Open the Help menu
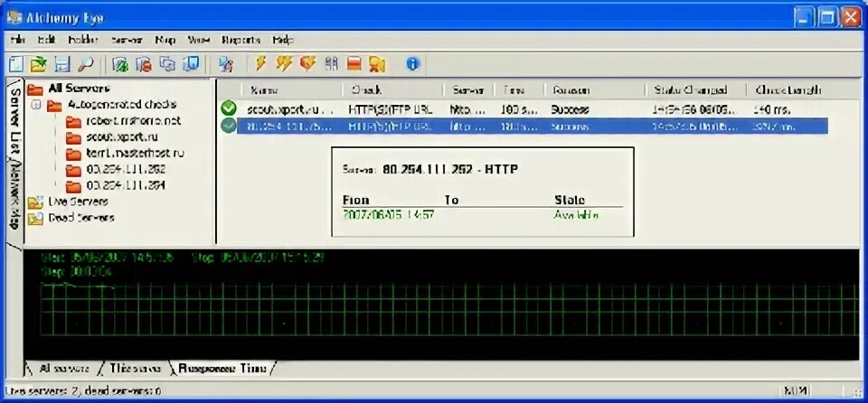 [x=283, y=40]
